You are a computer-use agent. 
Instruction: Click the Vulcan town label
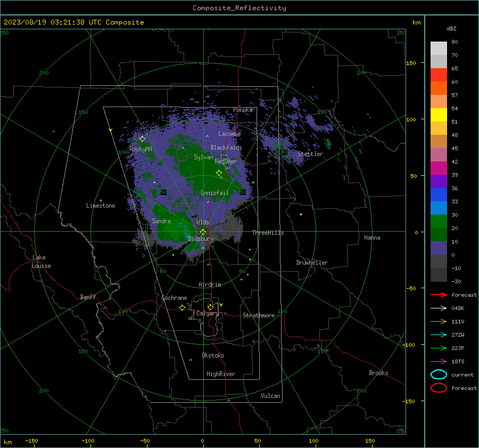click(x=271, y=396)
